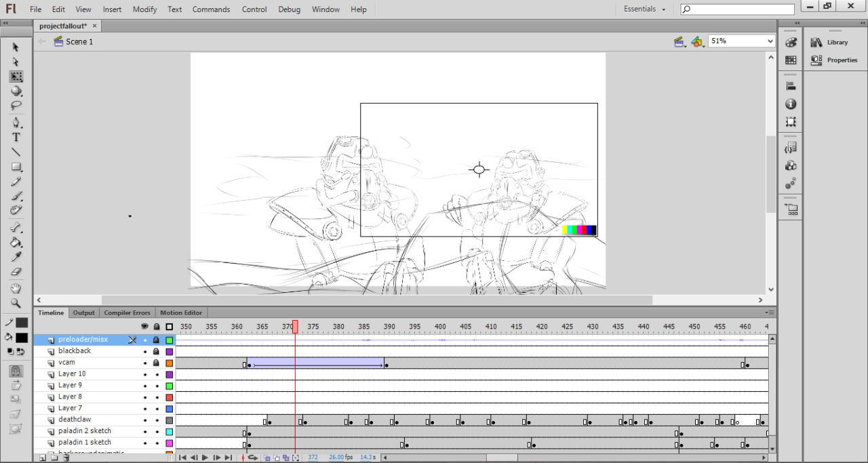Click the New Folder icon below layers
The width and height of the screenshot is (868, 463).
point(54,458)
